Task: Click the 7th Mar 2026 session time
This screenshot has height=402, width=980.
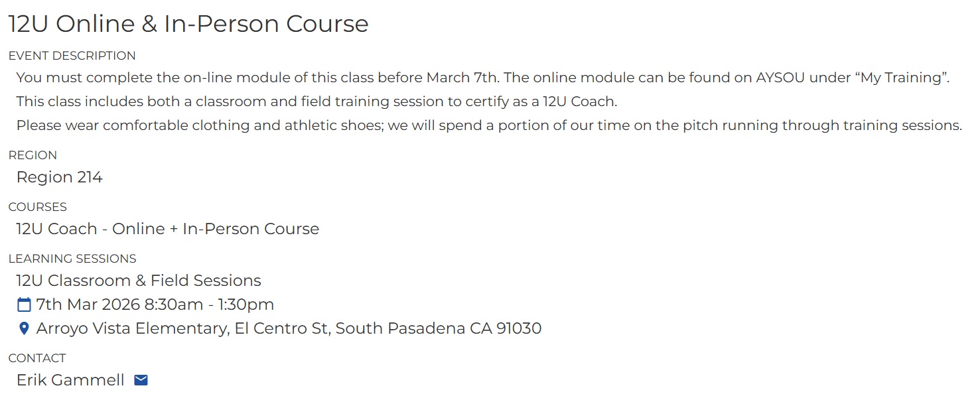Action: click(155, 305)
